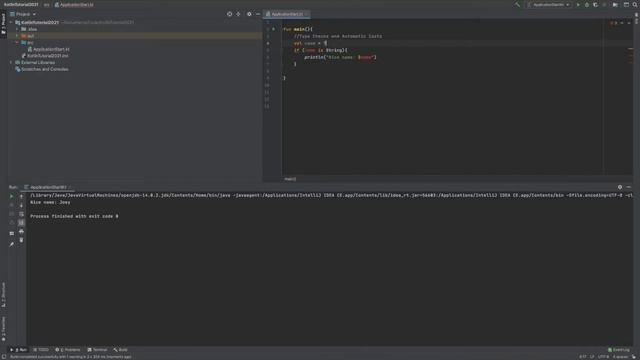Click the tool window quick access icon bottom-left corner
Screen dimensions: 640x360
coord(3,357)
